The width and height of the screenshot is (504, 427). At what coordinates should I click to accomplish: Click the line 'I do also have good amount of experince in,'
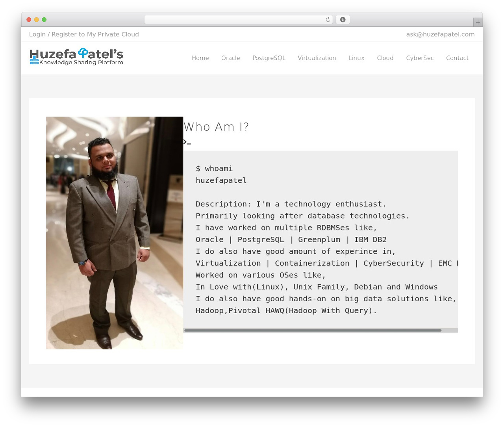tap(295, 251)
